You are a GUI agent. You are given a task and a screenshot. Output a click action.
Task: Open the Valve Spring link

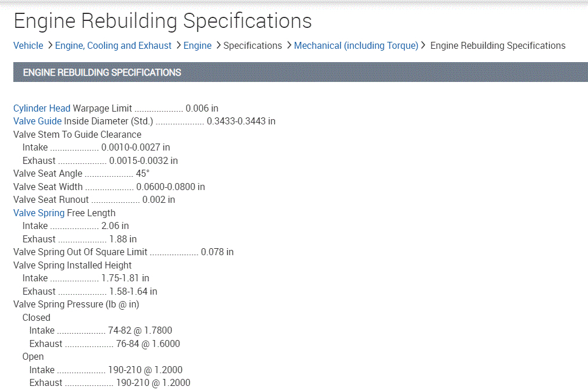[x=39, y=213]
